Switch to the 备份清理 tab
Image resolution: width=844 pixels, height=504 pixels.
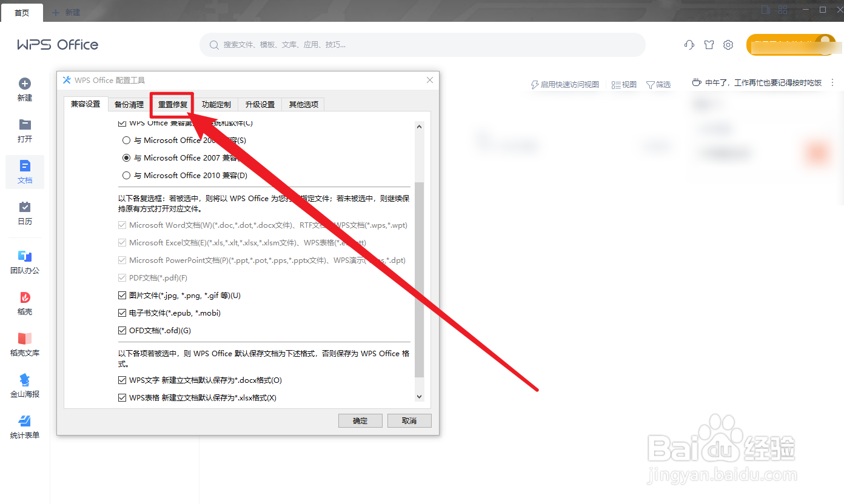129,105
